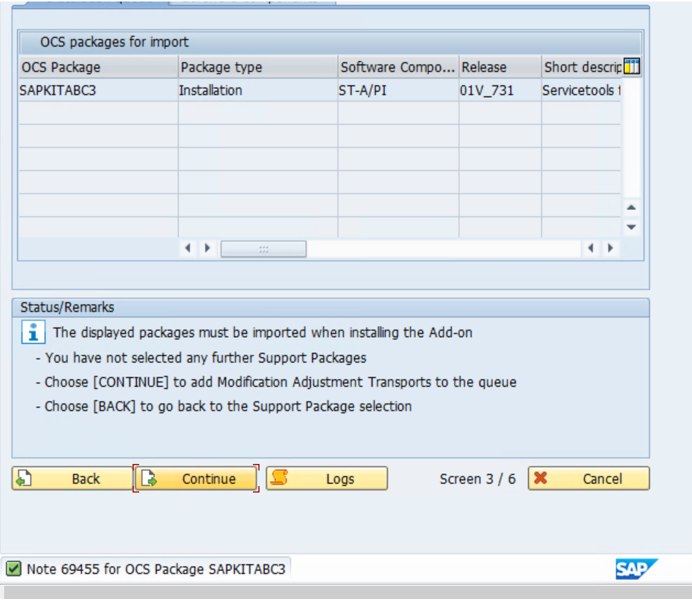Click the Installation package type cell
Viewport: 692px width, 600px height.
(x=258, y=90)
